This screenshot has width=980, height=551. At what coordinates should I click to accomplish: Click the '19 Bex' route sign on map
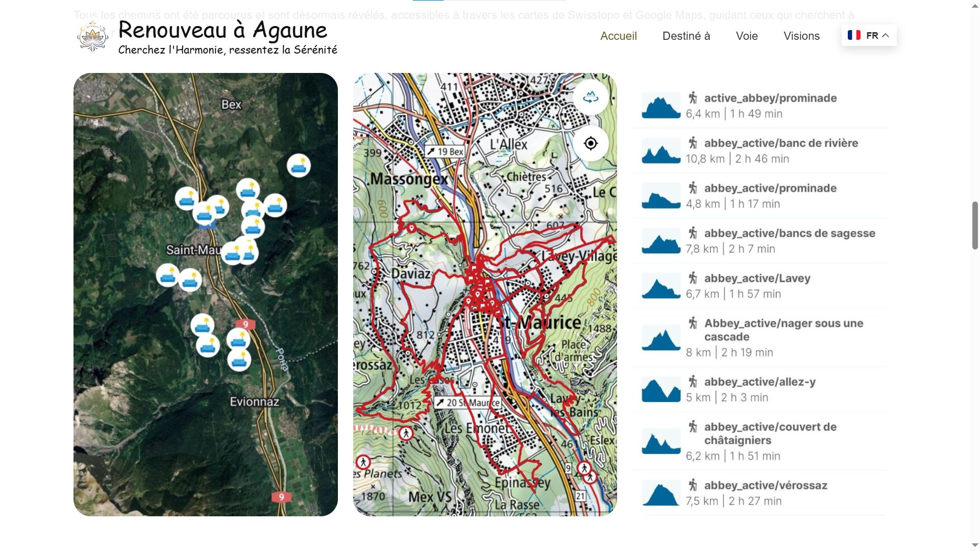click(445, 152)
